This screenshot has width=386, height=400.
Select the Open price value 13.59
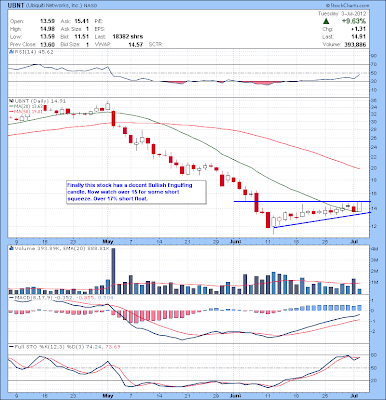46,21
